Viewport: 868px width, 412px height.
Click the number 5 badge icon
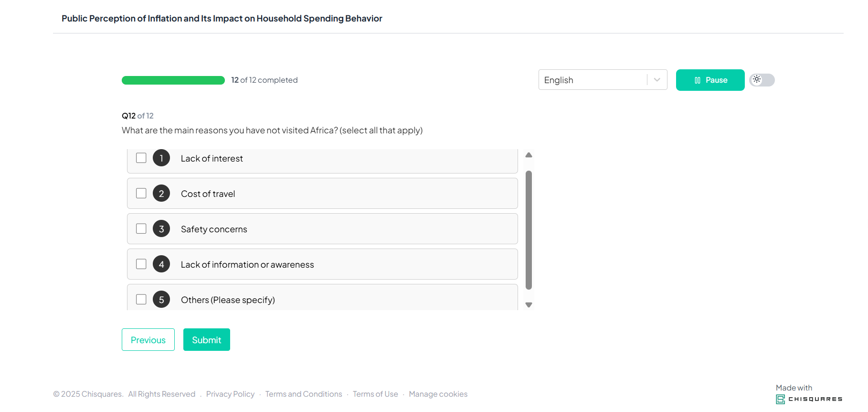pos(161,300)
